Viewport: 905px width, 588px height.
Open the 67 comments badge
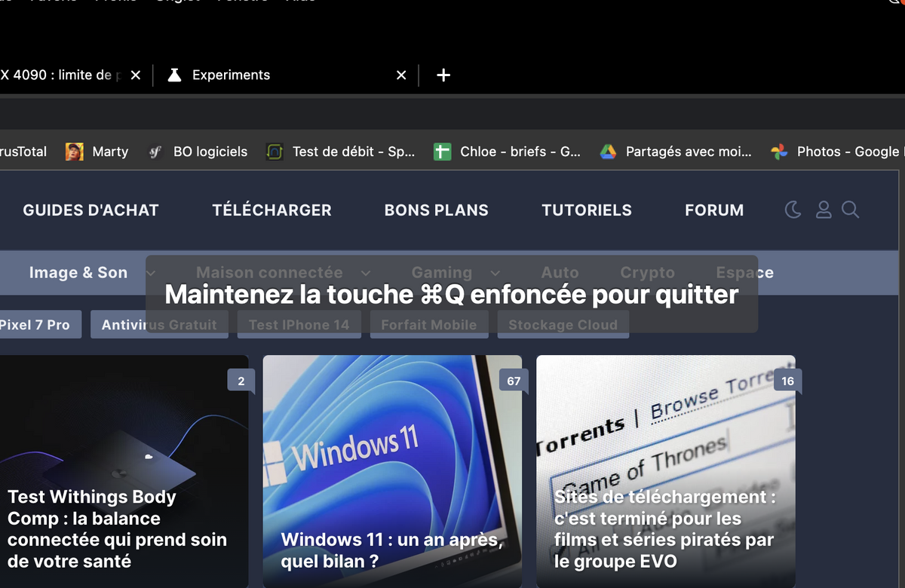[514, 381]
